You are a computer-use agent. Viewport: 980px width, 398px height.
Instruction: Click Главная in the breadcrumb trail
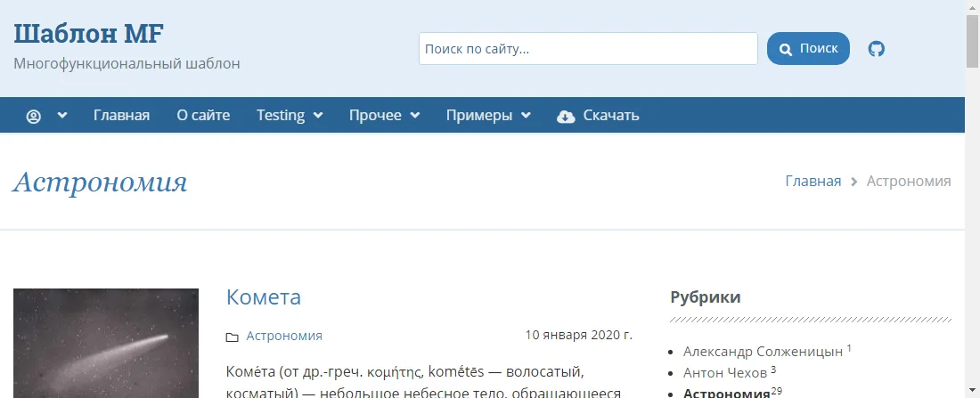pos(813,182)
